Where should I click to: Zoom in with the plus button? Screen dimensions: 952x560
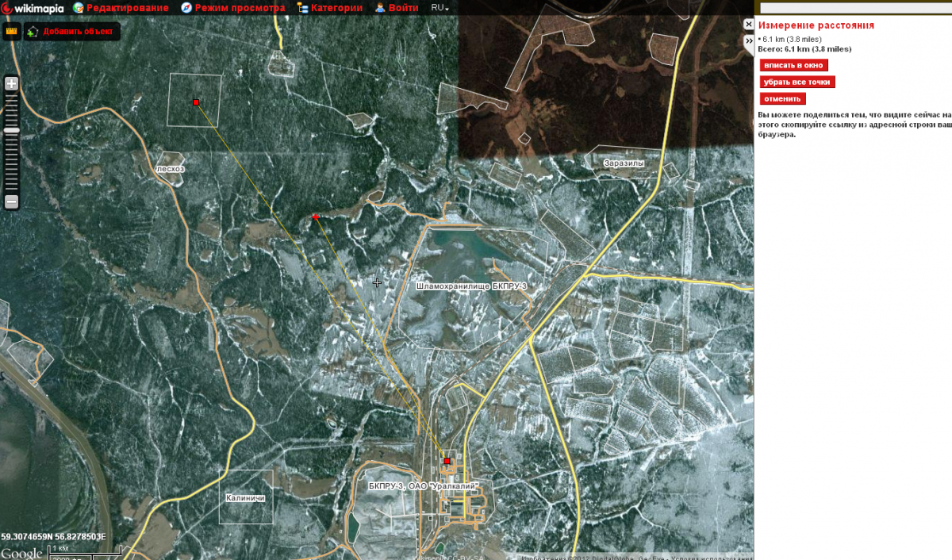[x=11, y=83]
